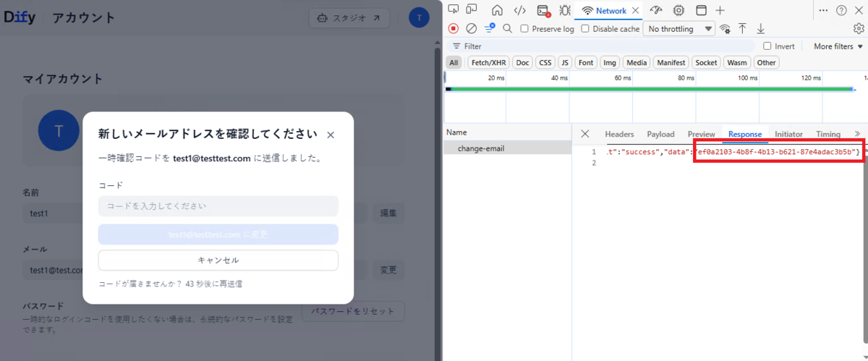Switch to the Payload tab
Screen dimensions: 868x361
[660, 134]
